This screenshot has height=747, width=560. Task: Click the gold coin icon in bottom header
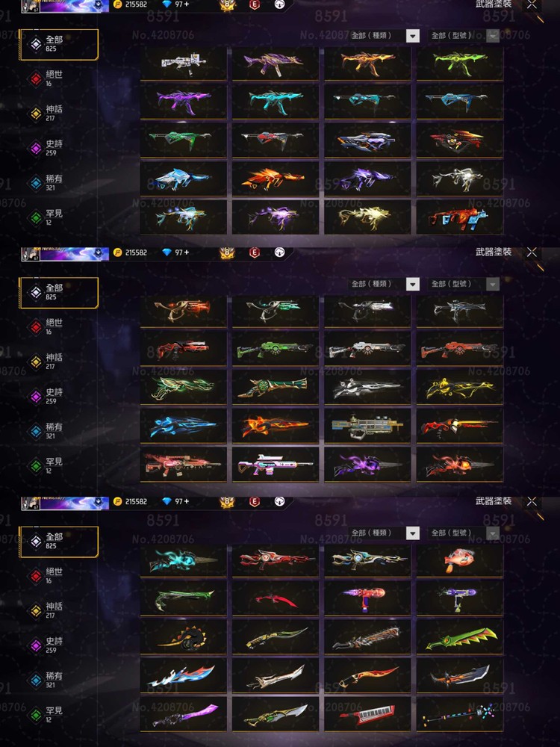(118, 501)
